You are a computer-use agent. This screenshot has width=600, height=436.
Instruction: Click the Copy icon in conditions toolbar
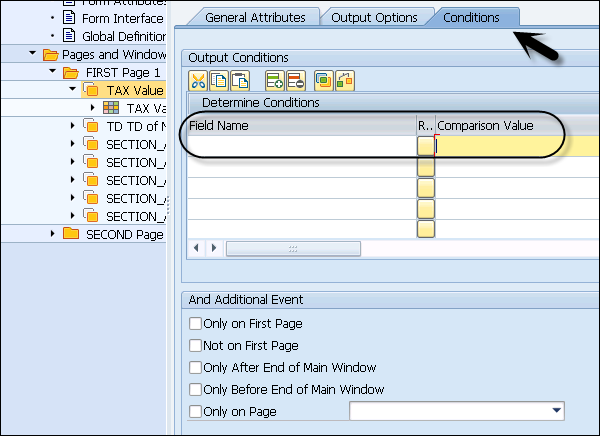coord(219,80)
